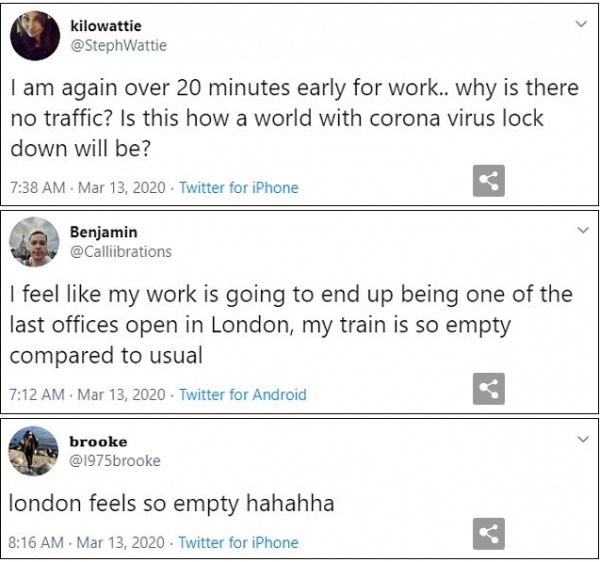Expand options chevron on kilowattie's tweet
Image resolution: width=600 pixels, height=562 pixels.
click(584, 24)
